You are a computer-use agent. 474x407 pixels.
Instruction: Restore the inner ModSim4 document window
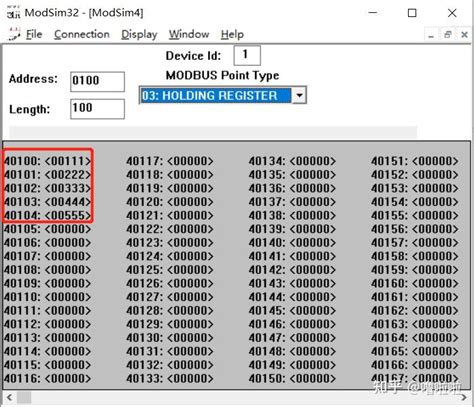(x=448, y=34)
